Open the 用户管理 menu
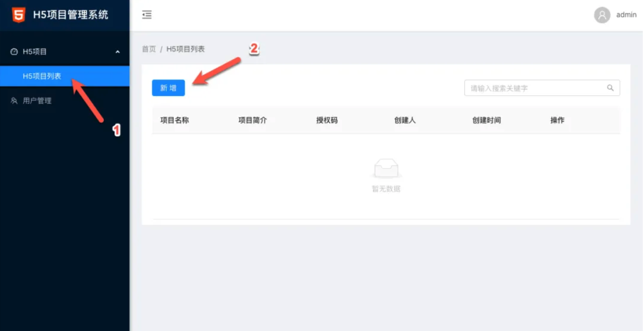 tap(37, 101)
